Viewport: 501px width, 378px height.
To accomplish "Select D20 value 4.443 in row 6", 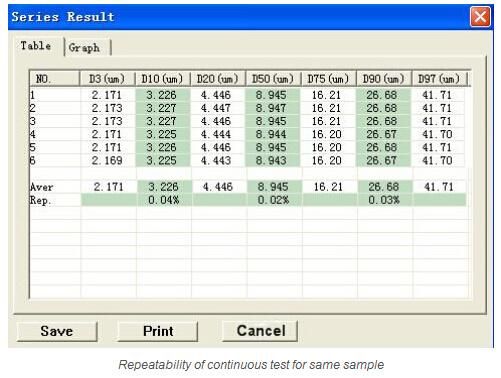I will 216,160.
